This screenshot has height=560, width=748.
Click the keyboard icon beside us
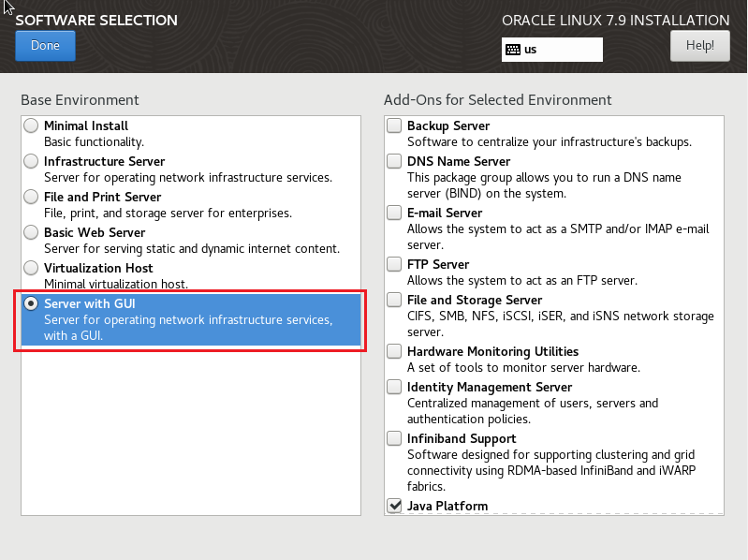(x=513, y=50)
